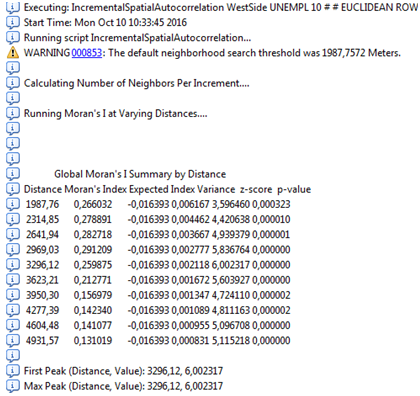420x396 pixels.
Task: Select p-value 0,000010
Action: (x=271, y=219)
